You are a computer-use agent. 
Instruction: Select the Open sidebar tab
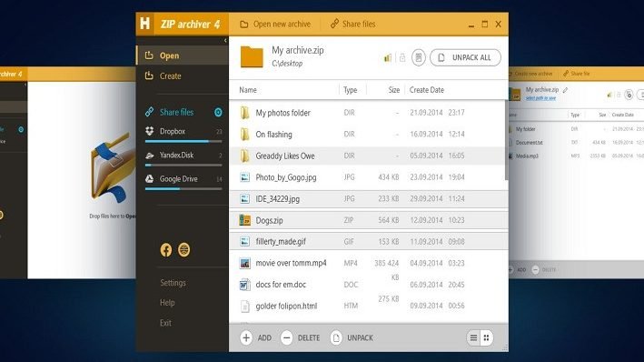point(183,55)
